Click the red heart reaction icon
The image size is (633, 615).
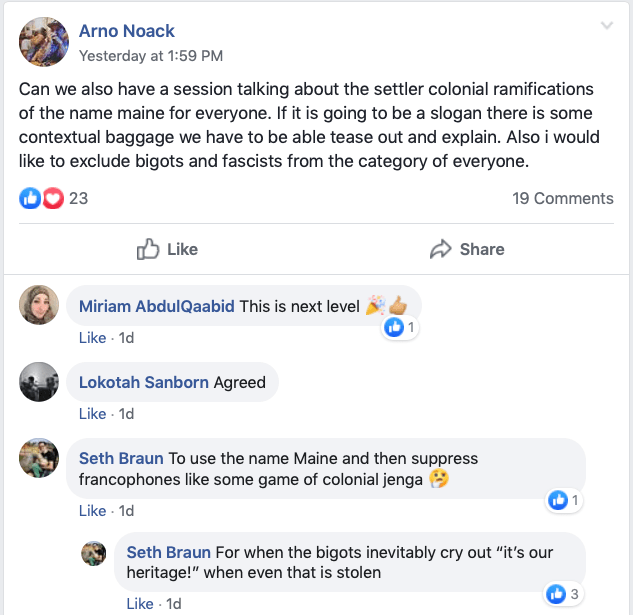[53, 198]
